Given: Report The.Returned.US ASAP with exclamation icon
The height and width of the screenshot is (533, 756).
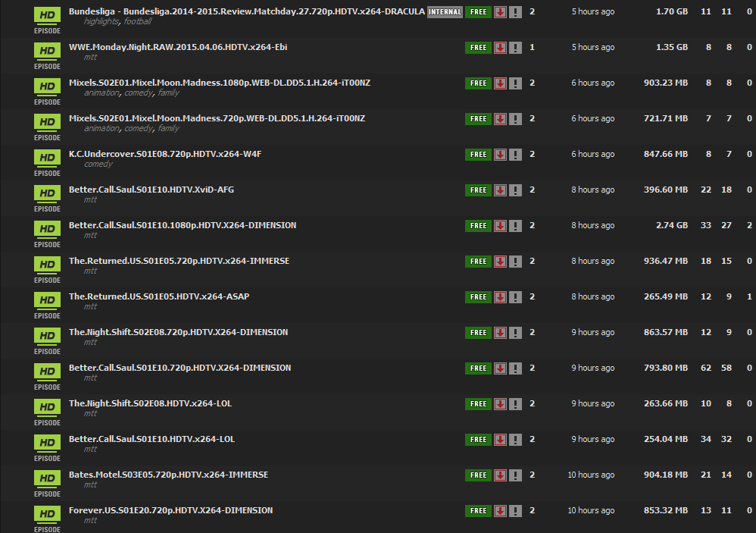Looking at the screenshot, I should [x=515, y=298].
